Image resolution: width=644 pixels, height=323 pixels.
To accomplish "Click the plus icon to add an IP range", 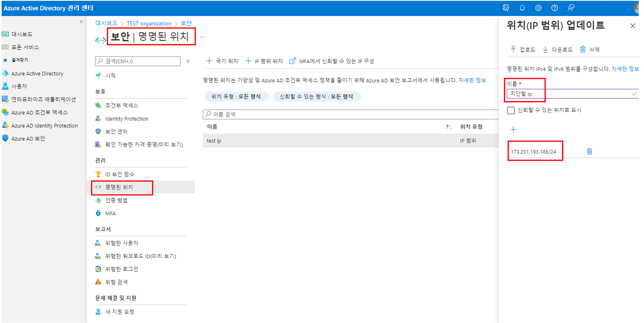I will pyautogui.click(x=513, y=130).
